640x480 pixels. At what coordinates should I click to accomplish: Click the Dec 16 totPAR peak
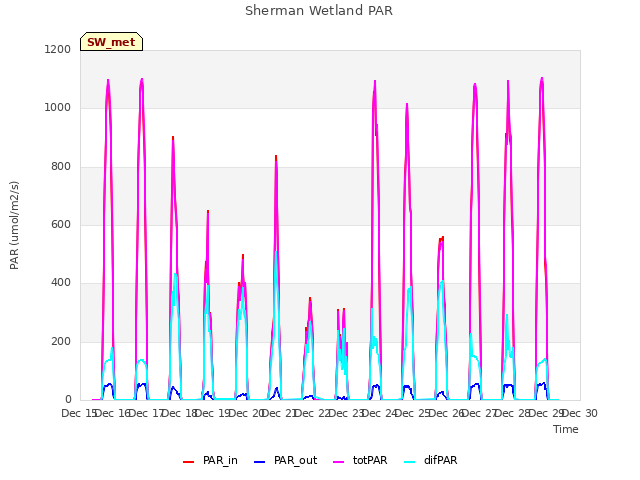click(142, 79)
